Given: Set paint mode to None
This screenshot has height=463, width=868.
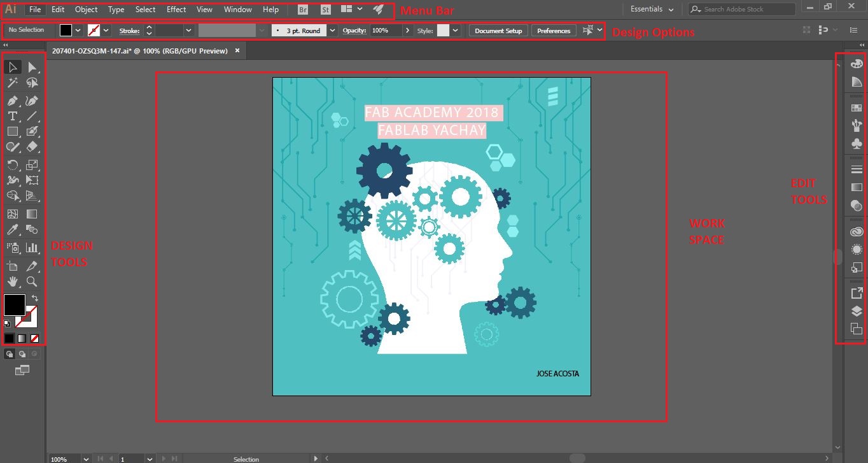Looking at the screenshot, I should click(x=34, y=338).
